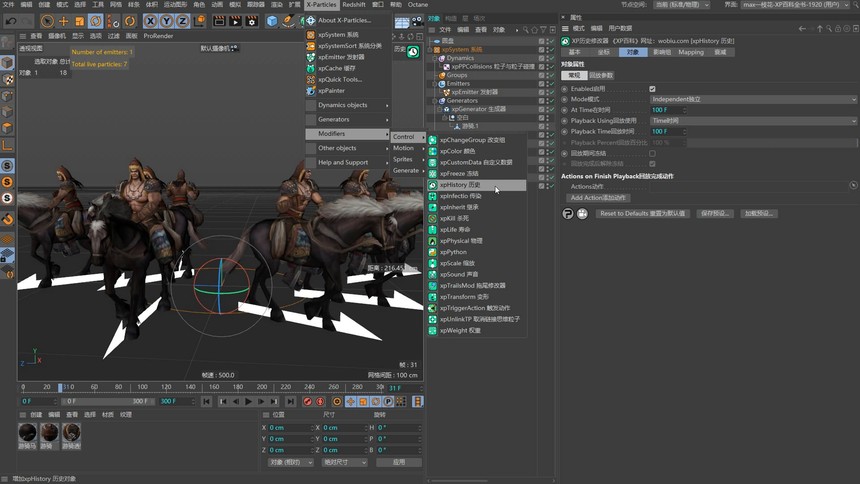Click Render to Picture Viewer icon

coord(235,21)
